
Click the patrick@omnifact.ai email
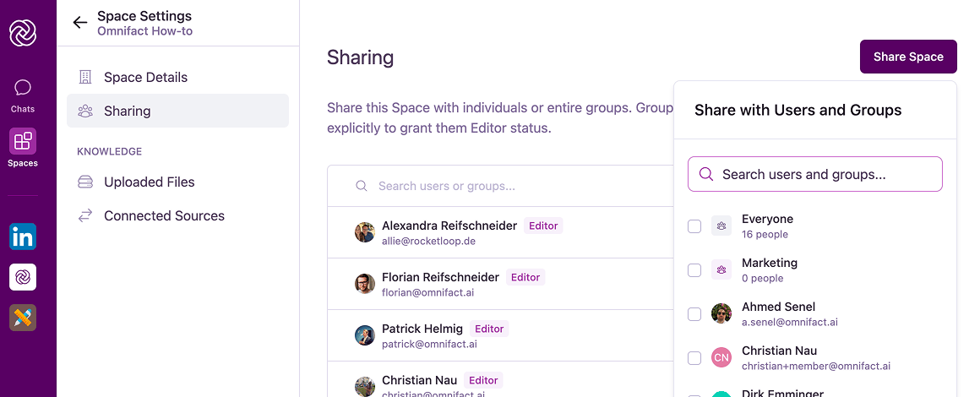pyautogui.click(x=429, y=344)
